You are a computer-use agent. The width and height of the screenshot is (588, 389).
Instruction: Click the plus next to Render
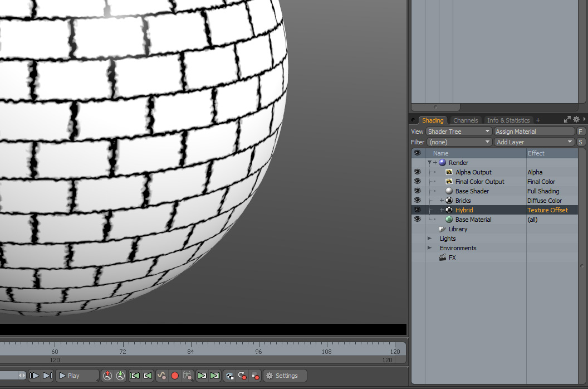pos(435,163)
